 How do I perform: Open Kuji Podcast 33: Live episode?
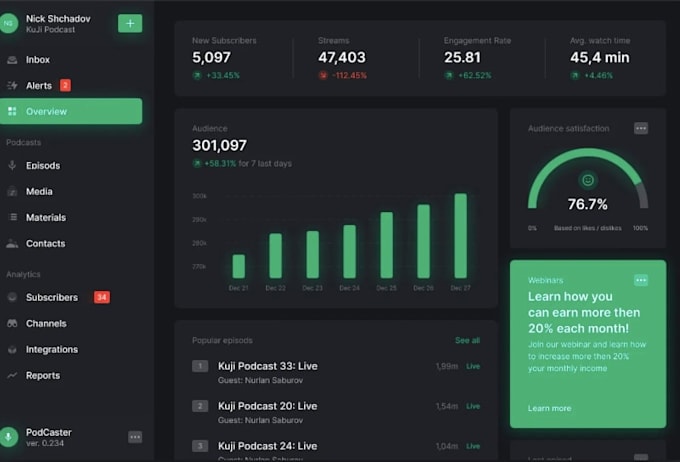click(268, 366)
